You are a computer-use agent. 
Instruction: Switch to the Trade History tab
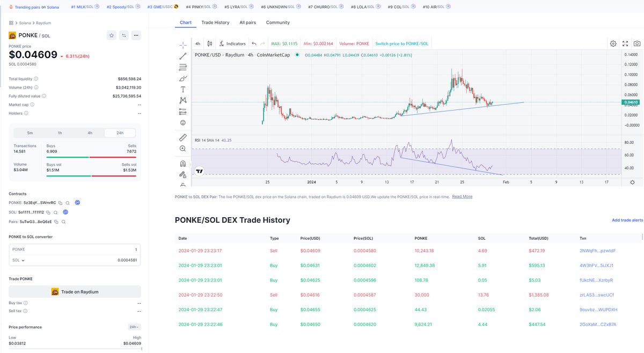[x=215, y=23]
